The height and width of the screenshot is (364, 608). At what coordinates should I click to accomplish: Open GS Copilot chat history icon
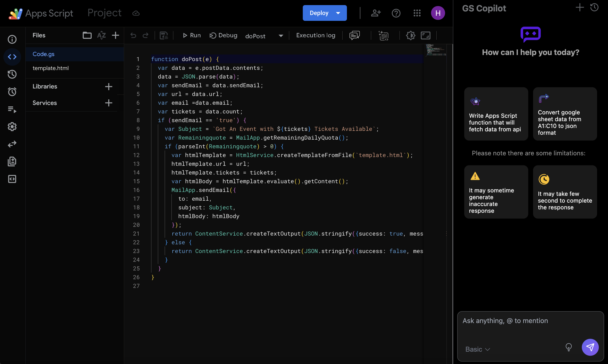(594, 7)
